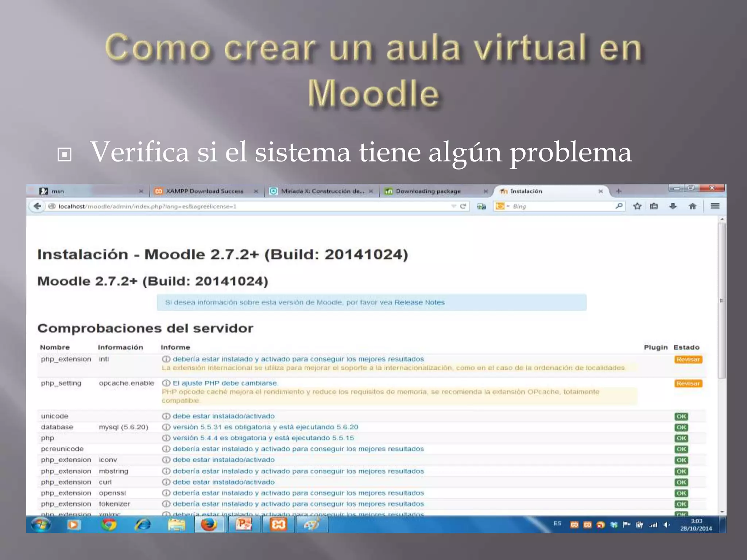Click the 'mysql (5.6.20)' cell

(x=124, y=427)
